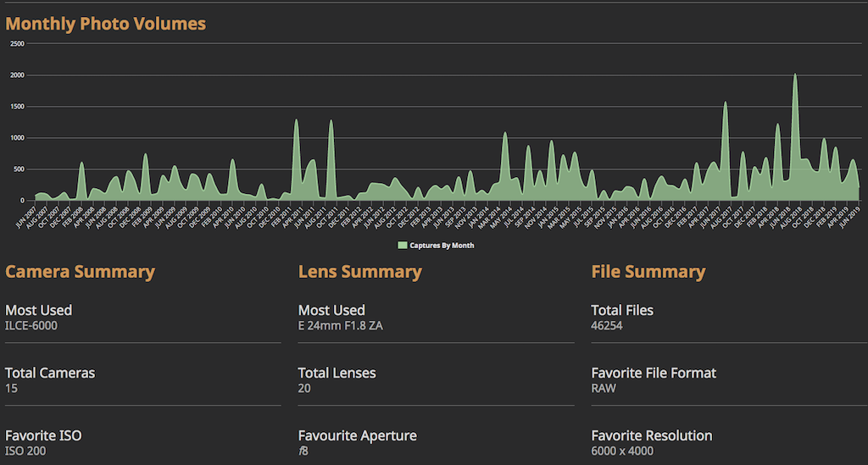Click the 2500 y-axis label
This screenshot has height=465, width=868.
[17, 44]
